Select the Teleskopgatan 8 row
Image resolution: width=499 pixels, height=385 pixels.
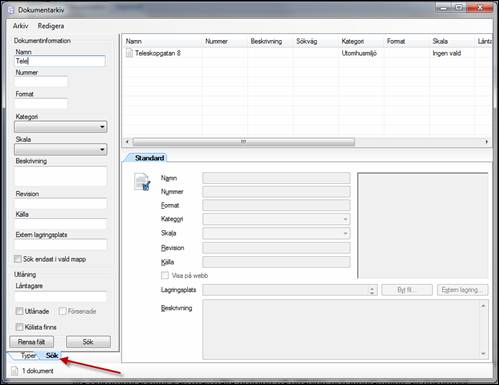(307, 53)
